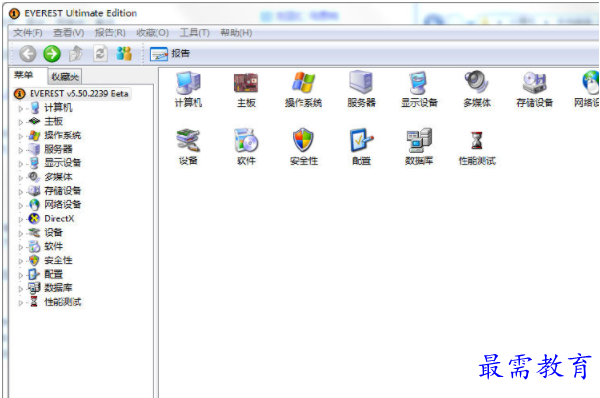Image resolution: width=600 pixels, height=398 pixels.
Task: Open the 网络设备 globe icon in main pane
Action: point(587,89)
